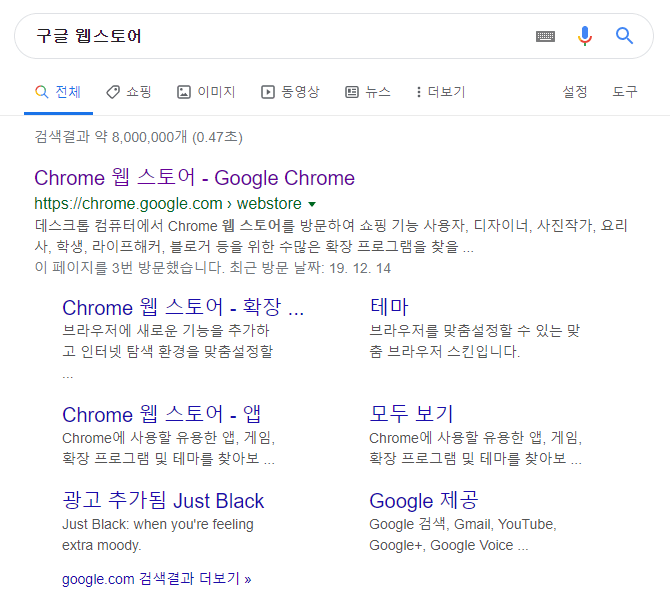670x603 pixels.
Task: Open the Google 제공 sitelink
Action: coord(423,500)
